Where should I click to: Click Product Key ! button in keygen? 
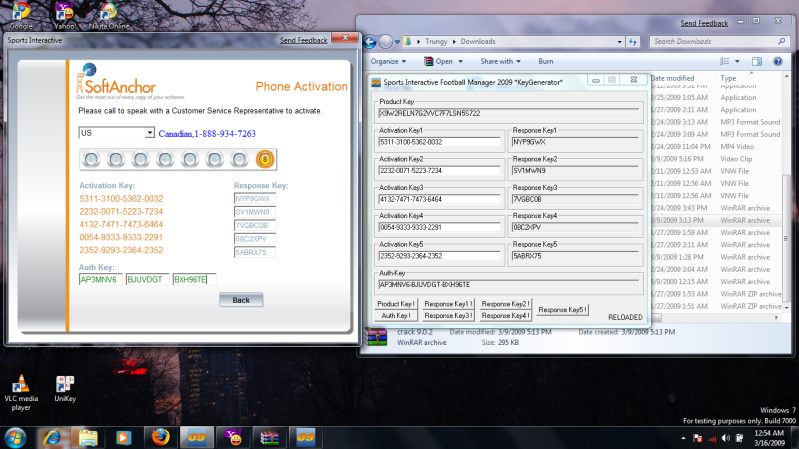[x=396, y=304]
